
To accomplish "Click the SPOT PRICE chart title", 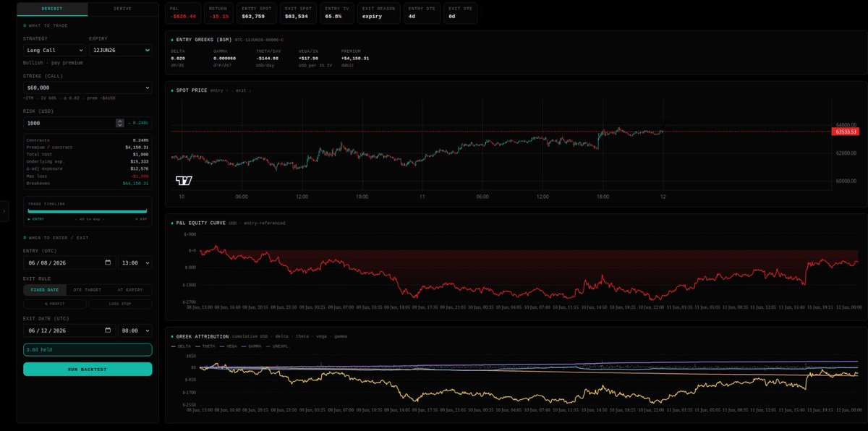I will click(192, 90).
